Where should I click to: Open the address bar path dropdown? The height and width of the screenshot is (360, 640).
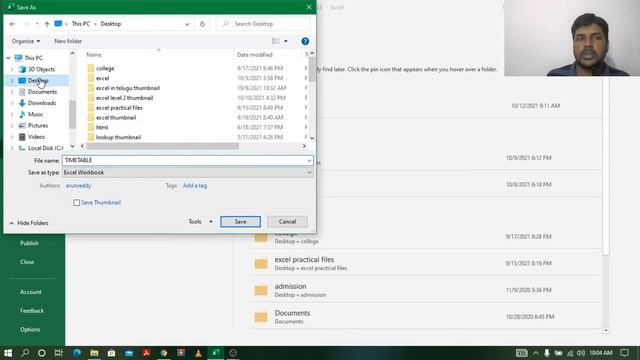187,24
